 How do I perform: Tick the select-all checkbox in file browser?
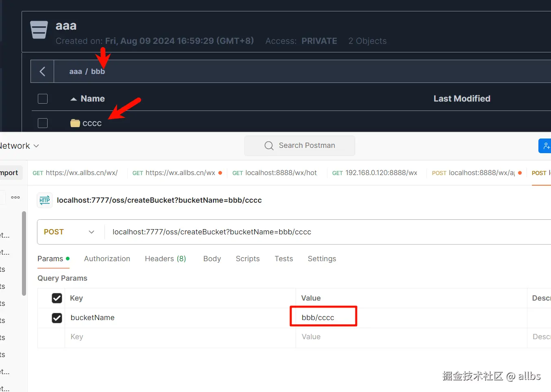coord(43,99)
